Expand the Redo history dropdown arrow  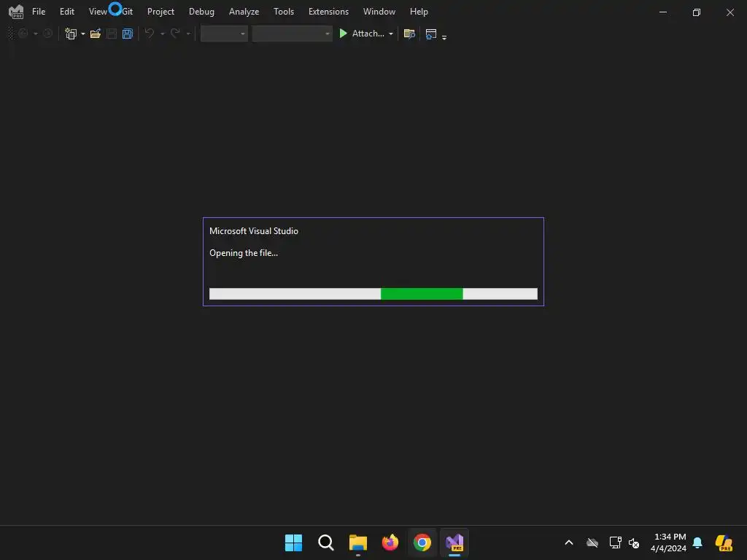(188, 34)
